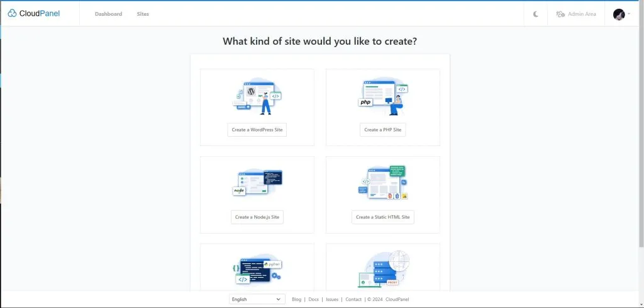644x308 pixels.
Task: Select the Node.js site illustration
Action: [x=257, y=183]
